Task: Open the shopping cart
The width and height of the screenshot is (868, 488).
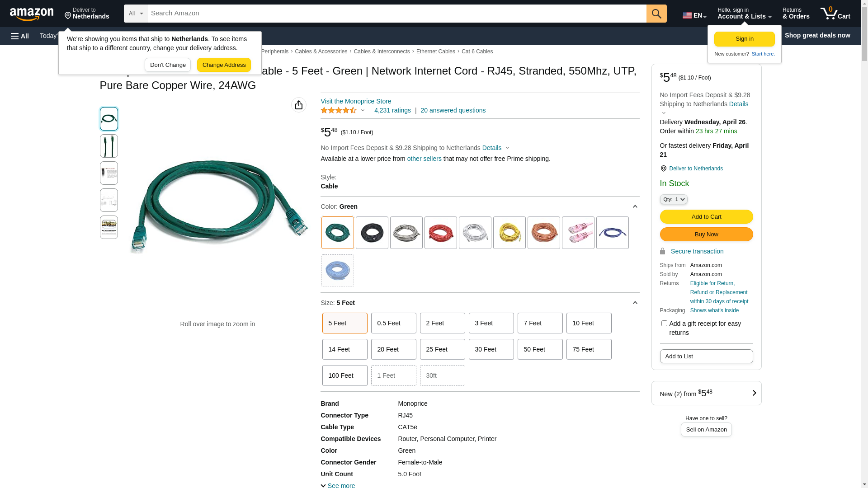Action: click(835, 14)
